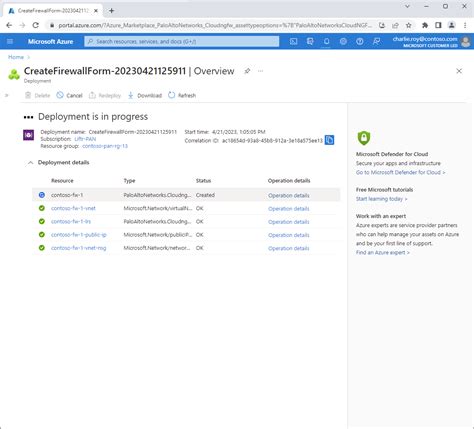The image size is (474, 429).
Task: Open Operation details for contoso-fw-1
Action: tap(289, 195)
